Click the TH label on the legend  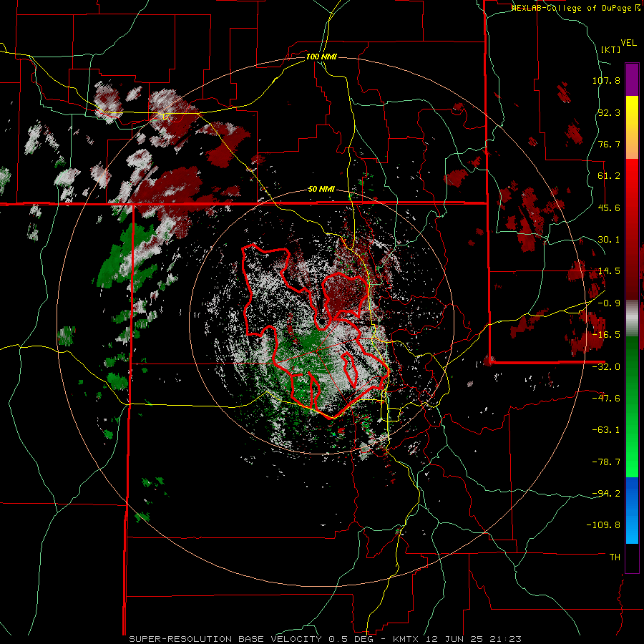tap(615, 557)
